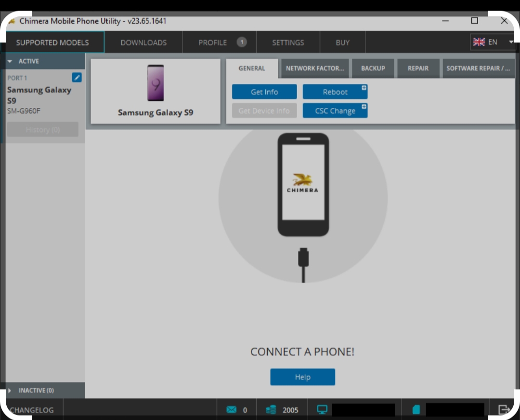This screenshot has height=420, width=520.
Task: Click the SIM card icon in status bar
Action: click(x=416, y=410)
